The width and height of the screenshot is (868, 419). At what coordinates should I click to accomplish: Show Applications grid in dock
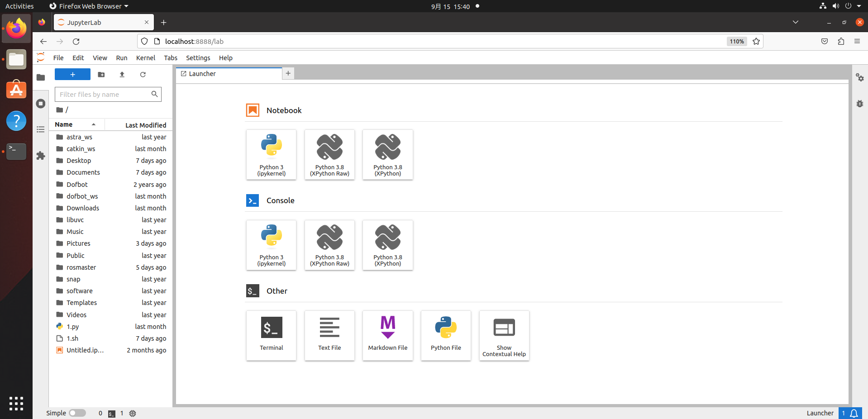coord(16,403)
